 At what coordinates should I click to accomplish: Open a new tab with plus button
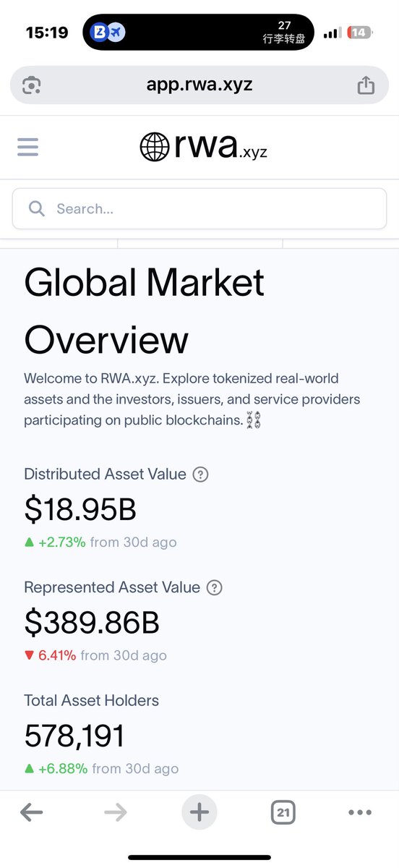[x=199, y=812]
